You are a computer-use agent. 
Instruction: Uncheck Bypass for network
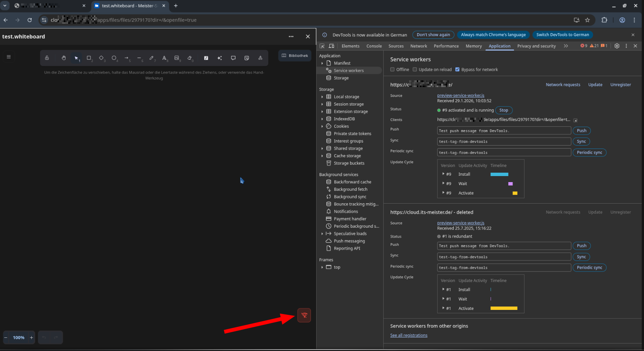[x=457, y=69]
